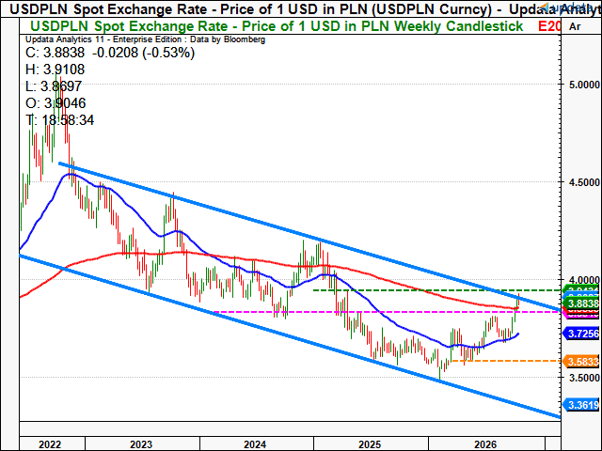Click the 3.5000 price axis label
The width and height of the screenshot is (602, 451).
click(x=583, y=378)
